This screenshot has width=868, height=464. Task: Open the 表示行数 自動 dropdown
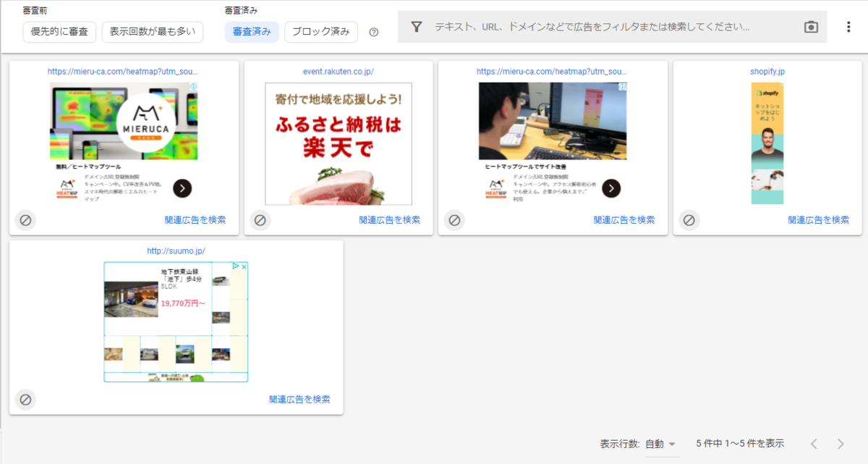661,444
